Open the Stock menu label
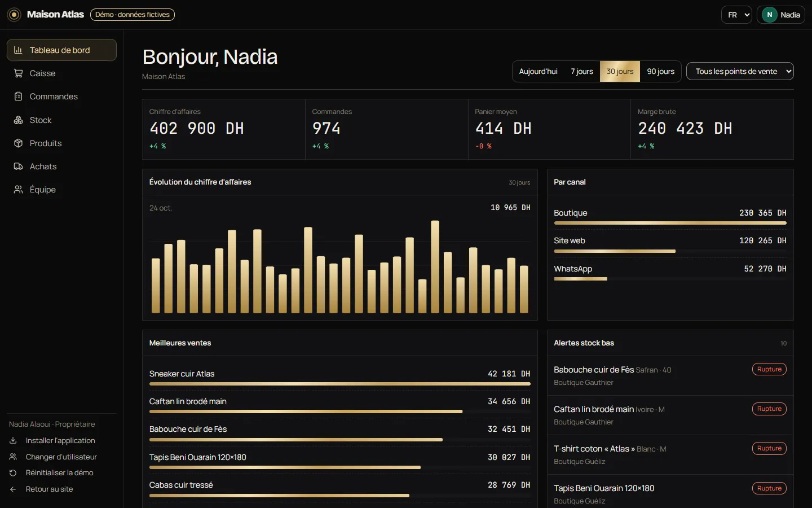Viewport: 812px width, 508px height. 41,120
